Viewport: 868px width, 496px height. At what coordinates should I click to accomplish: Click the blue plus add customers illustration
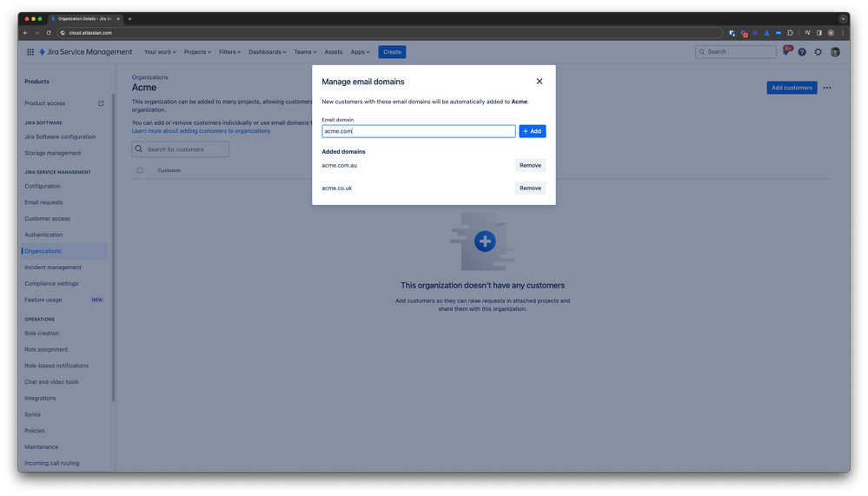click(485, 241)
